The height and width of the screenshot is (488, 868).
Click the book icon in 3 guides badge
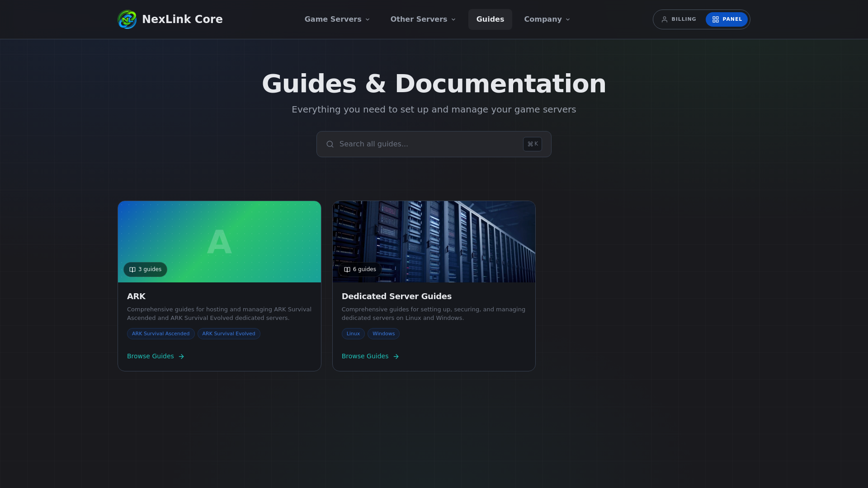[x=132, y=270]
